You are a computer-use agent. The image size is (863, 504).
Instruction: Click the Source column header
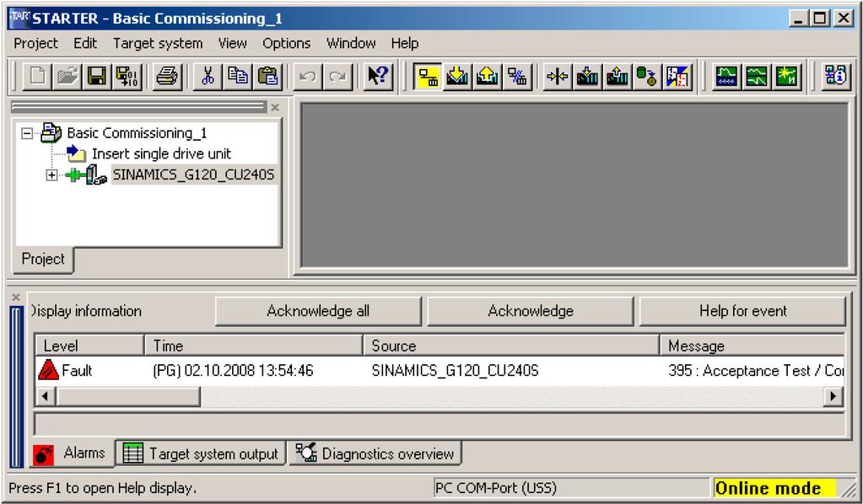pyautogui.click(x=511, y=346)
